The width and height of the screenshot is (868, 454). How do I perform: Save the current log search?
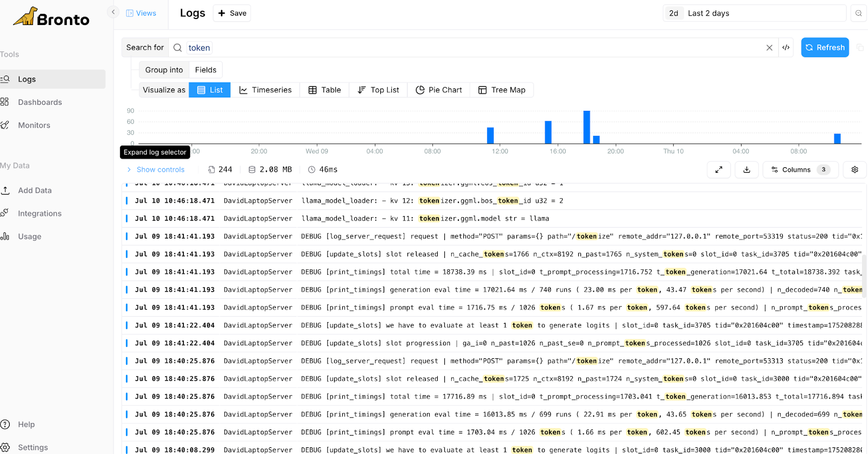(x=232, y=13)
